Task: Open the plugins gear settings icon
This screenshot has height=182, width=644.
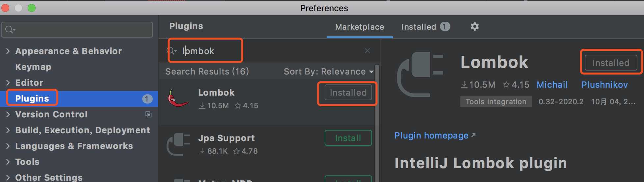Action: [x=474, y=26]
